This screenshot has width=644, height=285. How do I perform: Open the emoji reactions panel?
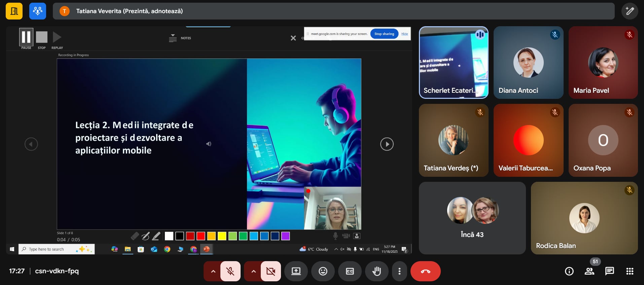tap(323, 271)
